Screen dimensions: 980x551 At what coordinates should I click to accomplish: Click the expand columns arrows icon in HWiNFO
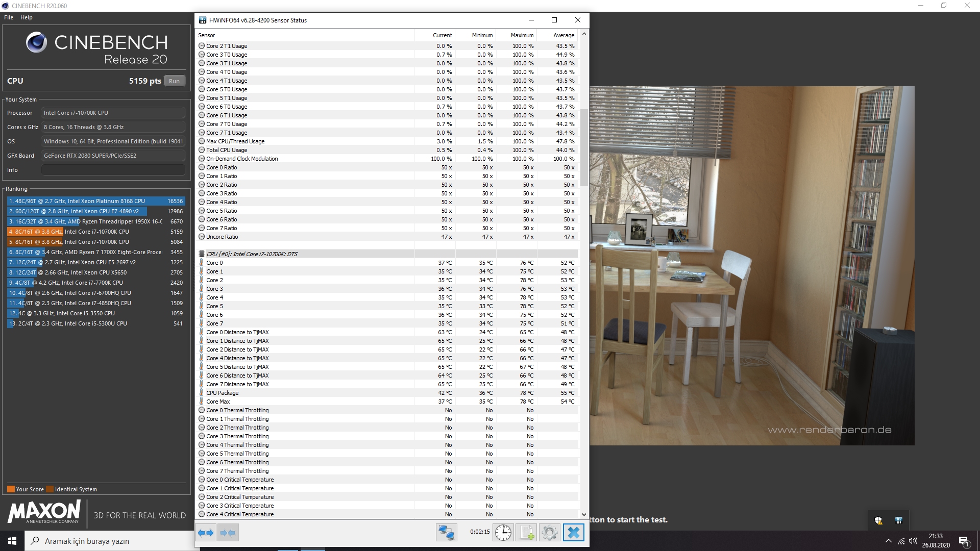click(206, 533)
